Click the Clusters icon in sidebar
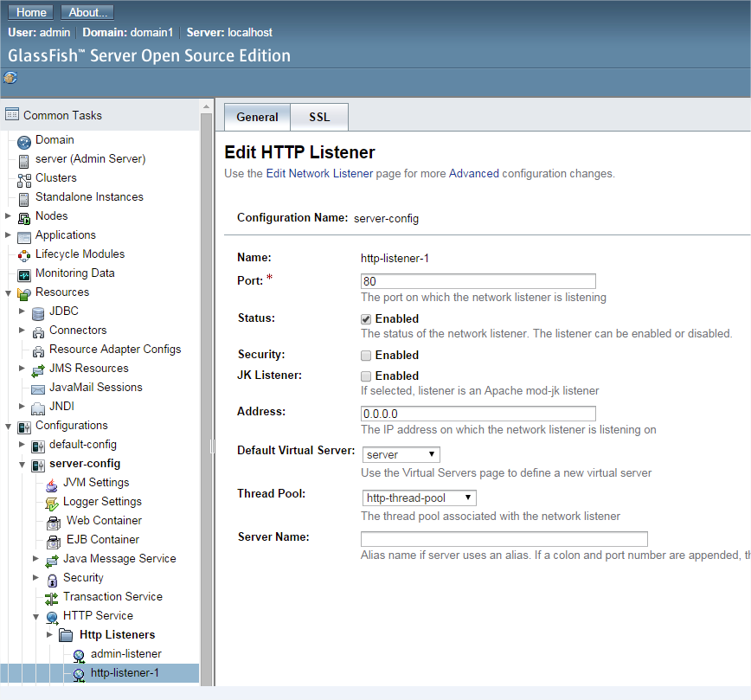The width and height of the screenshot is (751, 700). click(24, 178)
